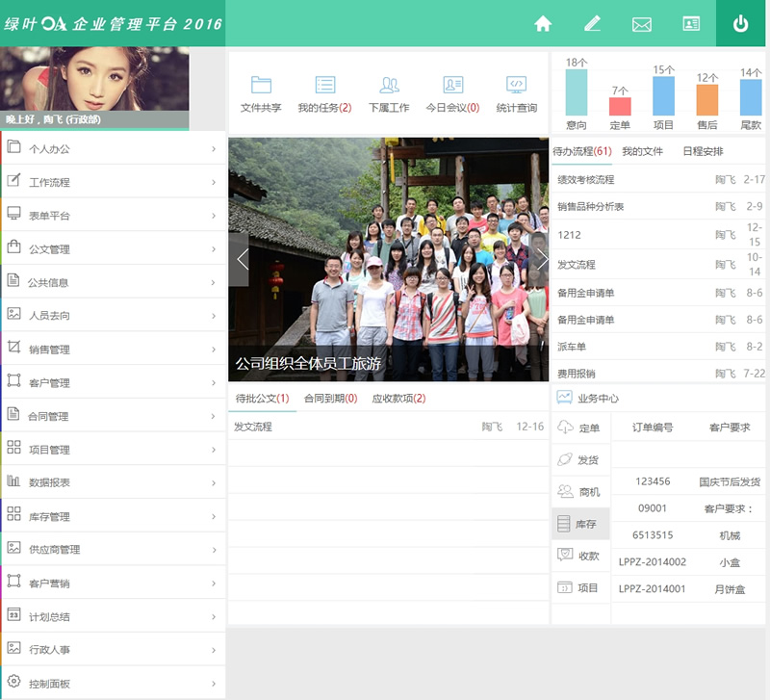The height and width of the screenshot is (700, 770).
Task: Click the pencil edit icon in header
Action: pyautogui.click(x=592, y=24)
